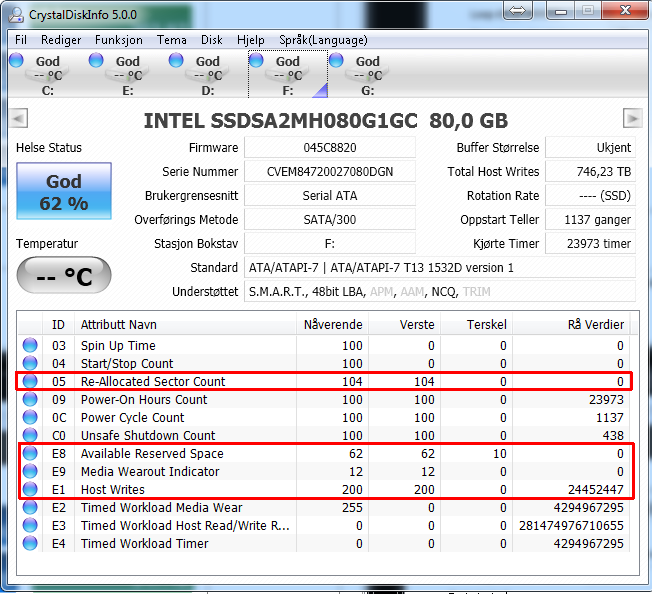
Task: Click status orb for Spin Up Time
Action: [x=30, y=345]
